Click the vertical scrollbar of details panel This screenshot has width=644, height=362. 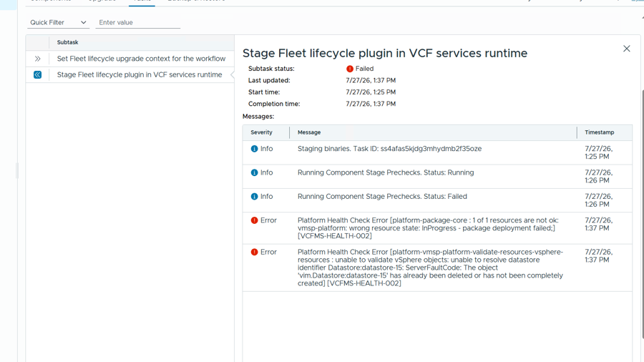click(x=643, y=213)
